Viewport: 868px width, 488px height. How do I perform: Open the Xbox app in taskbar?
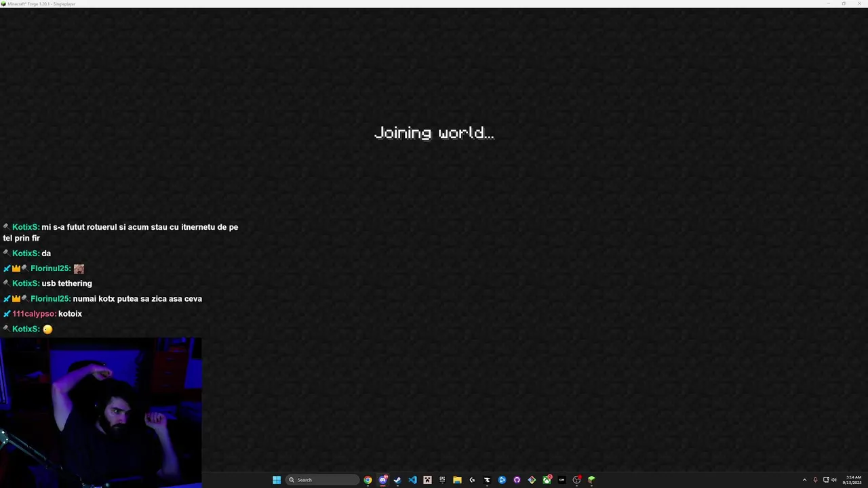click(547, 480)
